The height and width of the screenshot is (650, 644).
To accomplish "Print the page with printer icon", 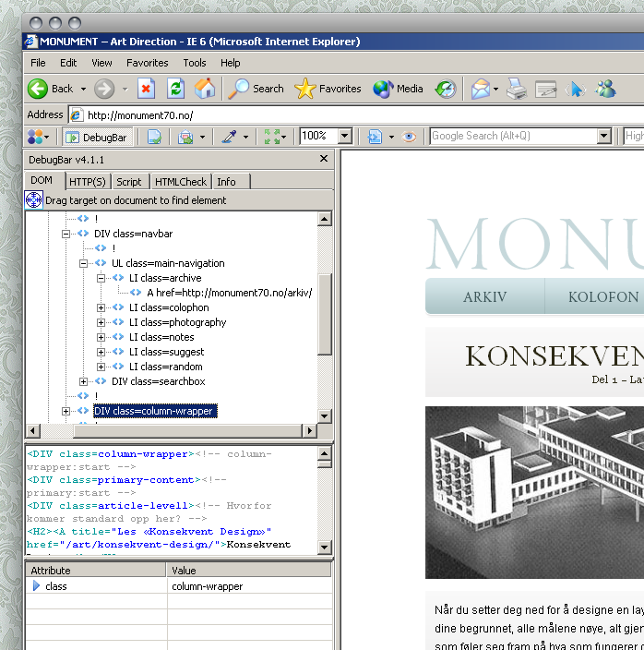I will coord(517,89).
